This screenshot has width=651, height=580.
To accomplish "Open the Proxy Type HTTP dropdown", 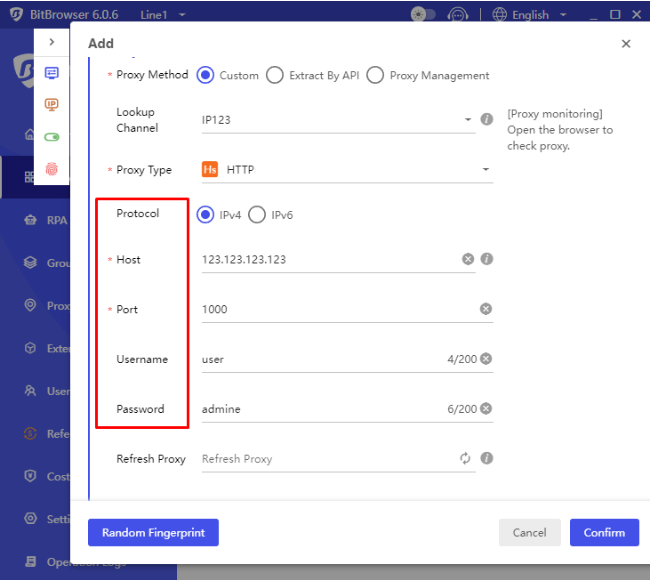I will (x=346, y=170).
